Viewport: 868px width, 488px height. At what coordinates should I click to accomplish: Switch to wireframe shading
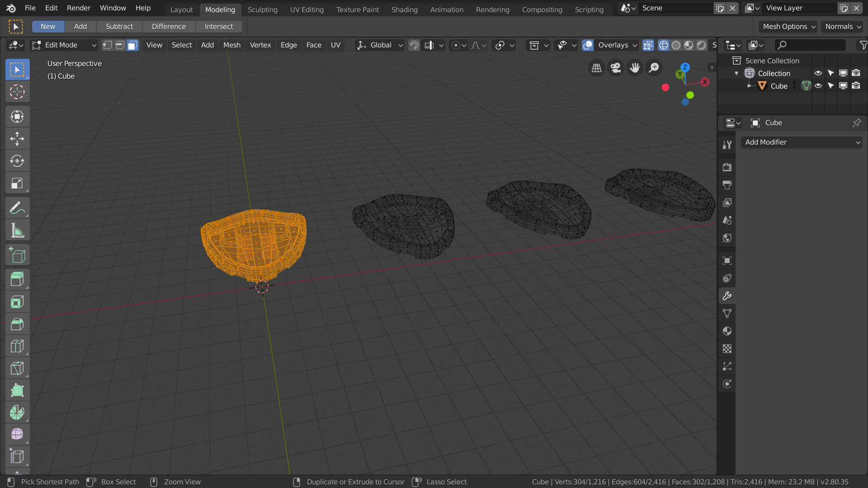click(663, 45)
